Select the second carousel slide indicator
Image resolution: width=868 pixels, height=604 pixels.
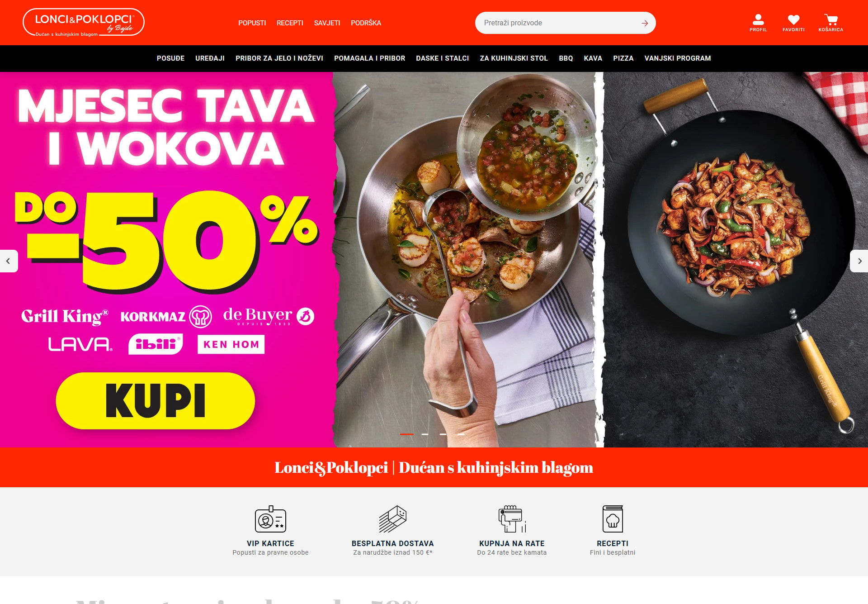pos(425,434)
